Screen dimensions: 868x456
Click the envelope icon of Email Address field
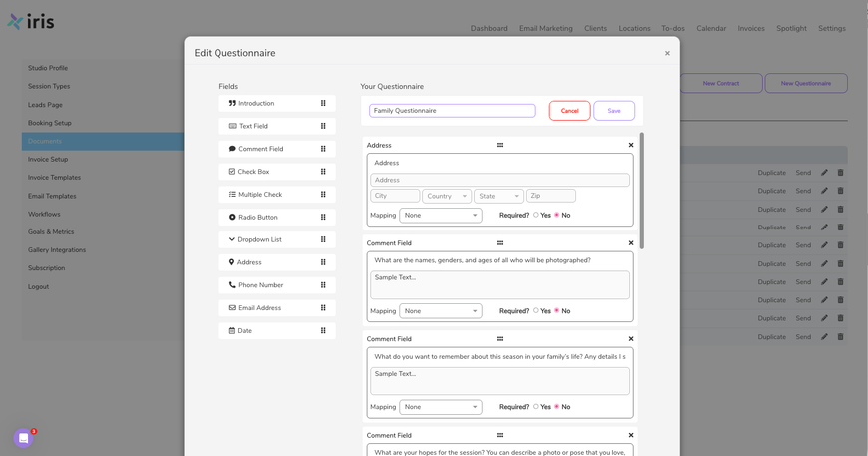pyautogui.click(x=232, y=307)
